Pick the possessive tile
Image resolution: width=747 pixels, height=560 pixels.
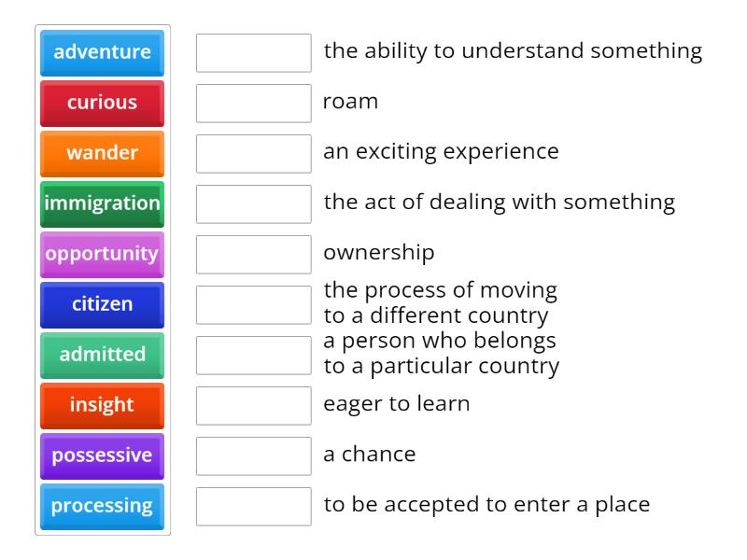[x=101, y=455]
